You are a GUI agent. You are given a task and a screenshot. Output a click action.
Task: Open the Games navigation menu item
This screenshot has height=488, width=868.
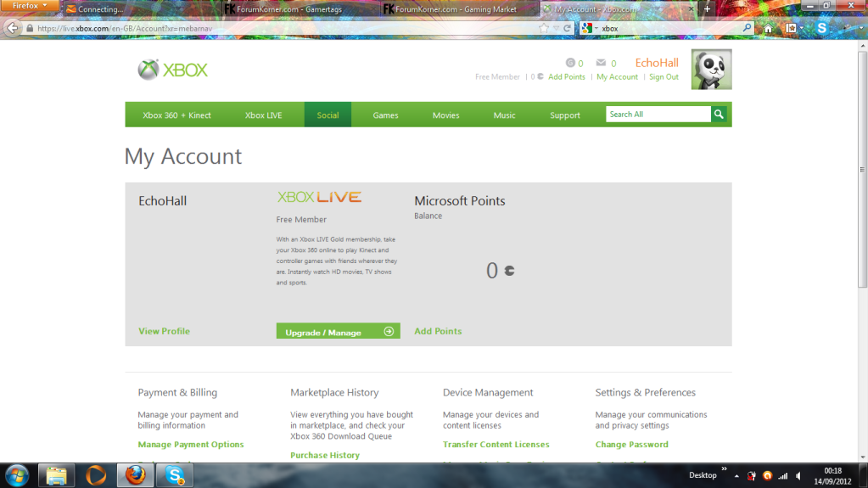pos(385,115)
